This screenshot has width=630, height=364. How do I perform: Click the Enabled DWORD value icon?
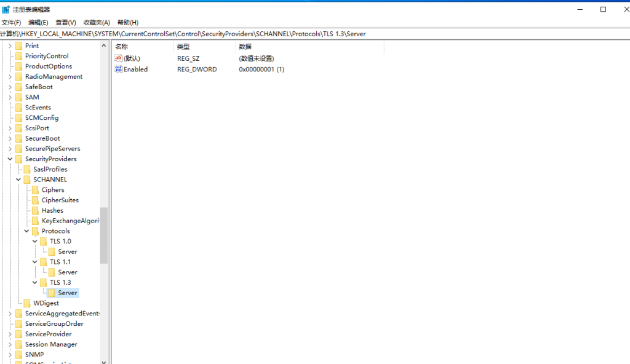coord(119,69)
